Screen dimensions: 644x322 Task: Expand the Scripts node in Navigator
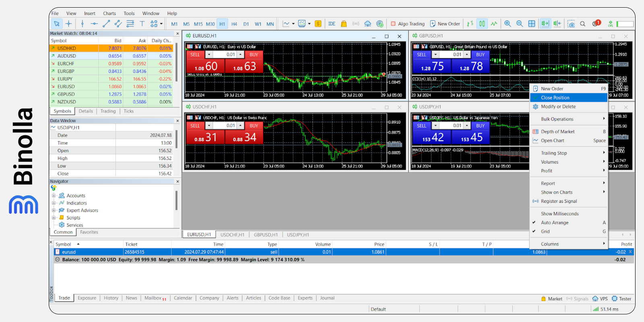tap(54, 217)
